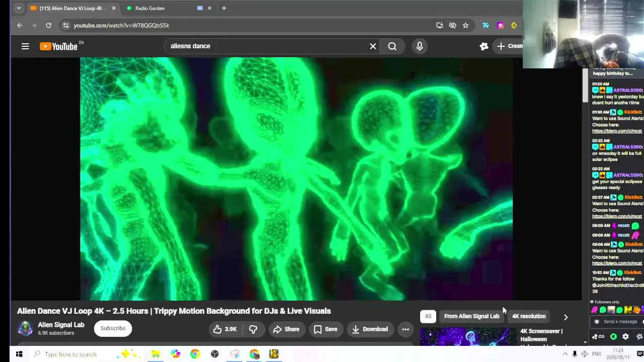Start voice search with the microphone
This screenshot has width=644, height=362.
tap(420, 46)
